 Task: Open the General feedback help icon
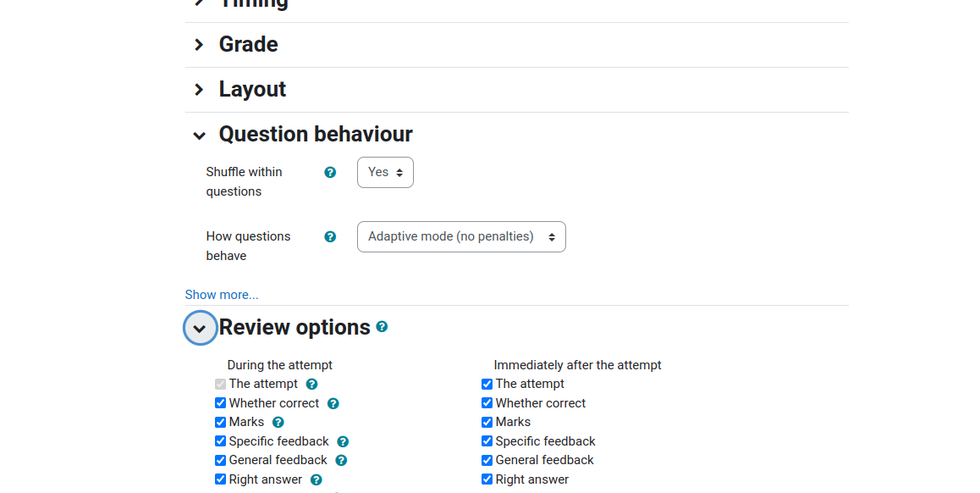coord(341,461)
